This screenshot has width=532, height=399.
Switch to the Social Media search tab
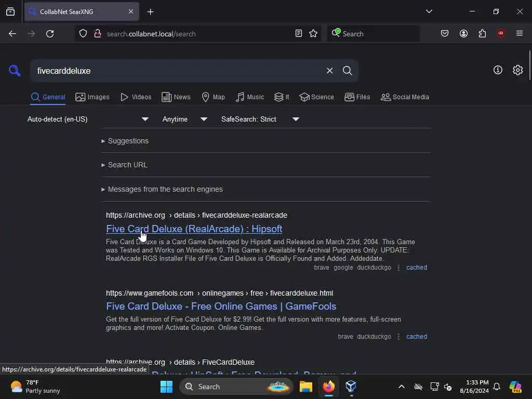click(x=405, y=97)
